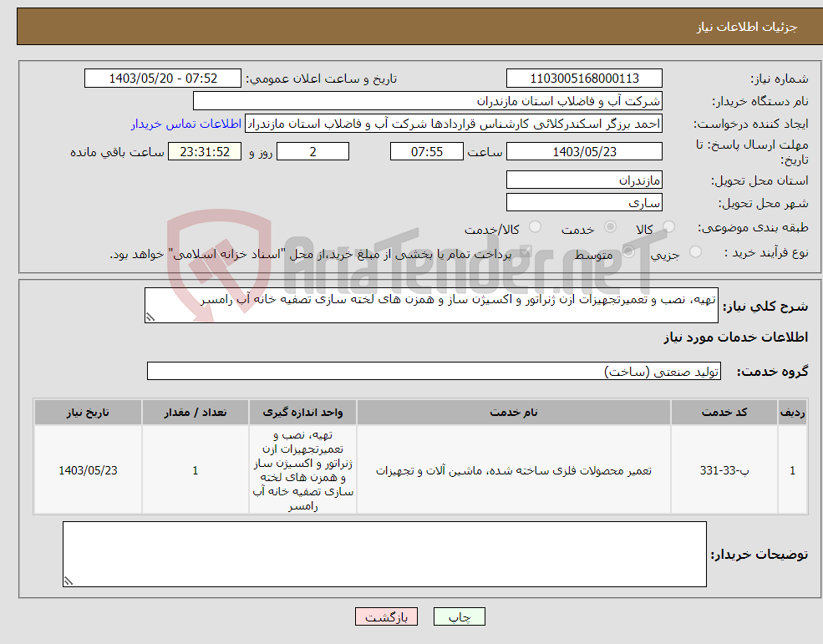Click the ردیف column header
Image resolution: width=823 pixels, height=644 pixels.
[793, 413]
